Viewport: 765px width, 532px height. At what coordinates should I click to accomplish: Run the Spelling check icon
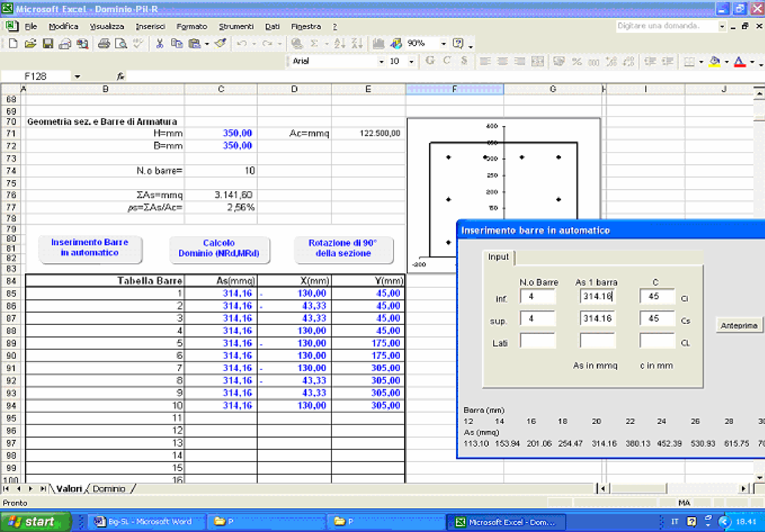(x=138, y=44)
